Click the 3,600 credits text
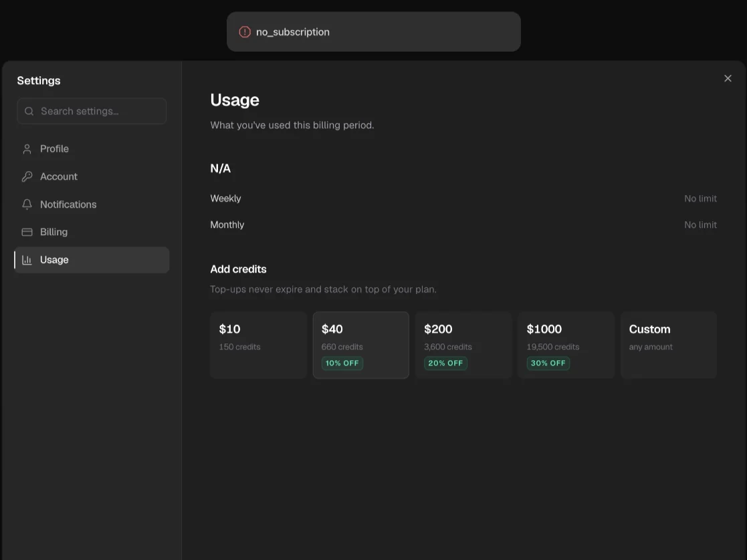This screenshot has width=747, height=560. coord(448,347)
